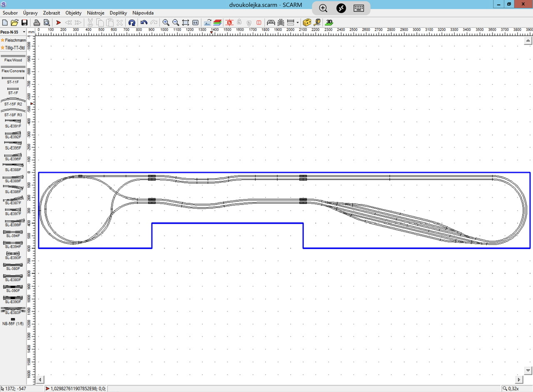Click the Open file folder icon

click(x=15, y=22)
